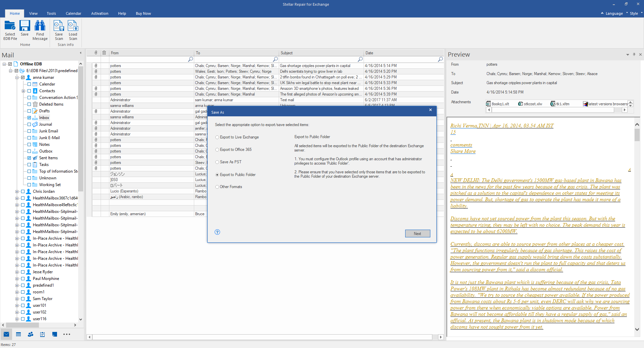Open the Find Message tool
644x348 pixels.
point(40,26)
